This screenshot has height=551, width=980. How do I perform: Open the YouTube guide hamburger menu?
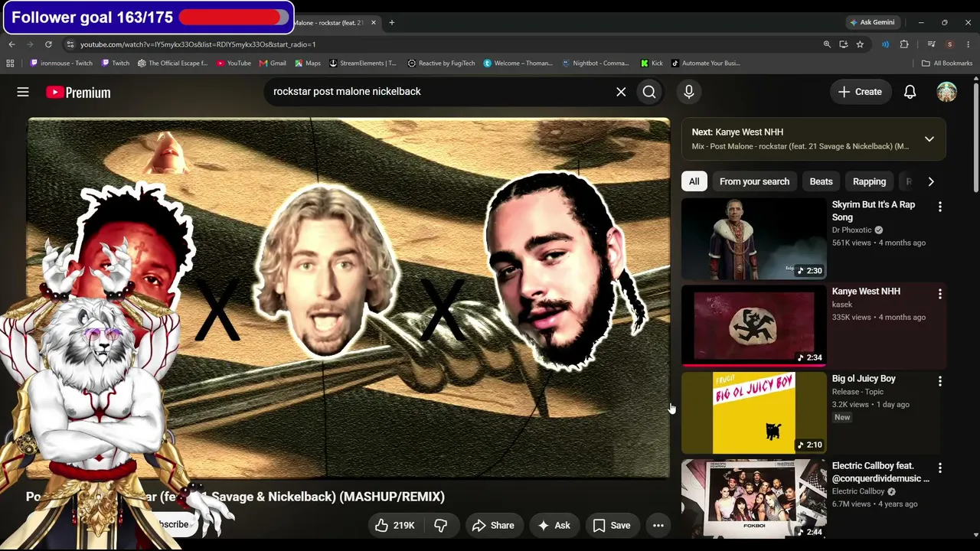click(x=23, y=92)
